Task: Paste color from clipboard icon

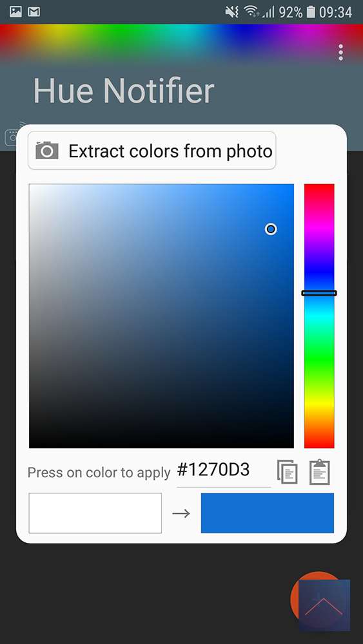Action: (320, 471)
